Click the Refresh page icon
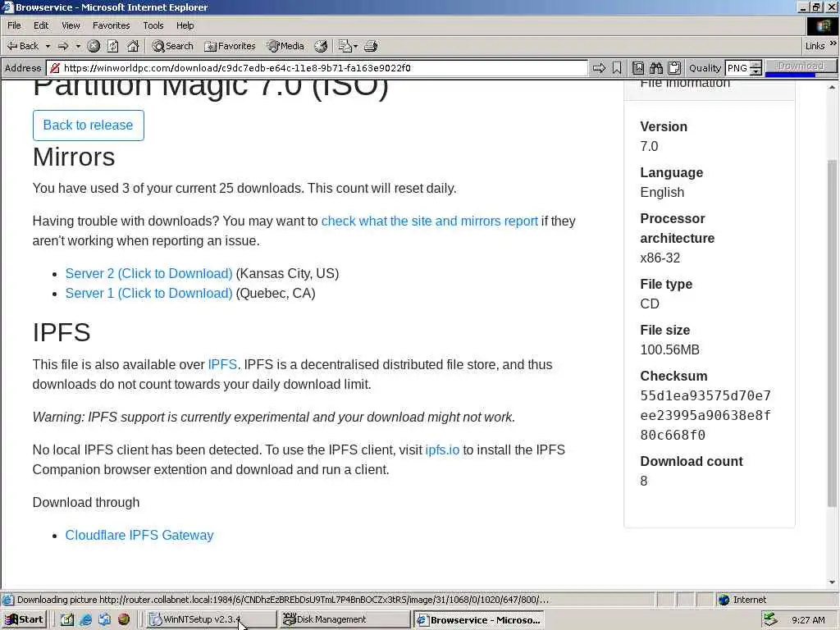Viewport: 840px width, 630px height. click(x=113, y=46)
